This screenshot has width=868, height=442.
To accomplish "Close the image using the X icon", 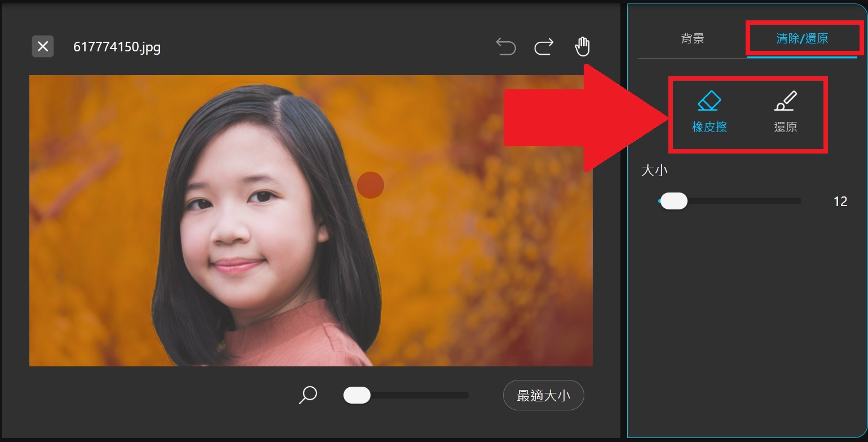I will click(x=42, y=47).
